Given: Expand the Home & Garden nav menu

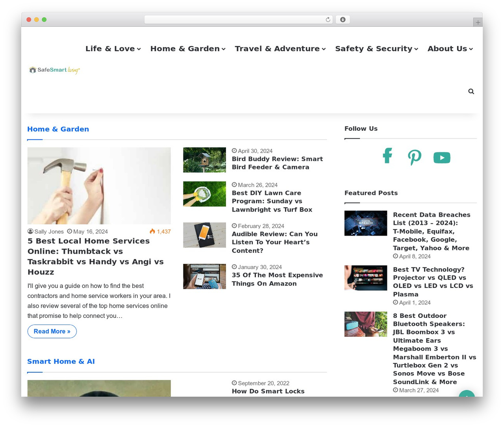Looking at the screenshot, I should pos(188,48).
